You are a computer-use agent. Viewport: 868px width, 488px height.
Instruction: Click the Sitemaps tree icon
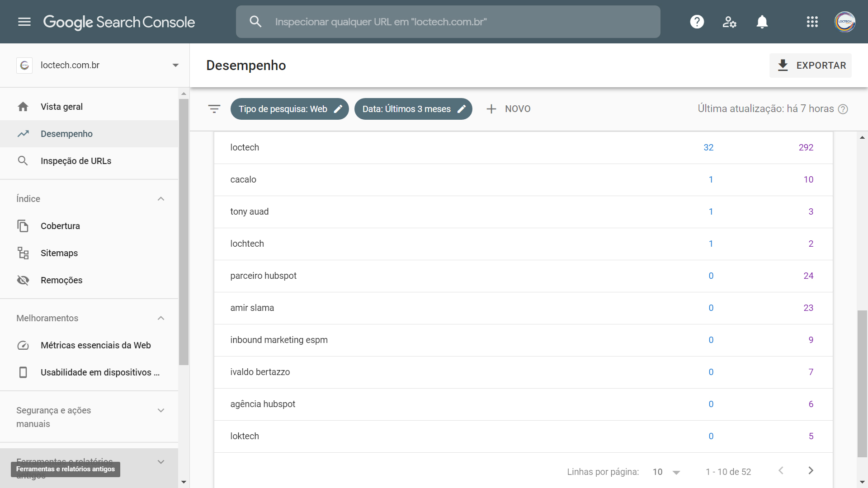click(23, 253)
